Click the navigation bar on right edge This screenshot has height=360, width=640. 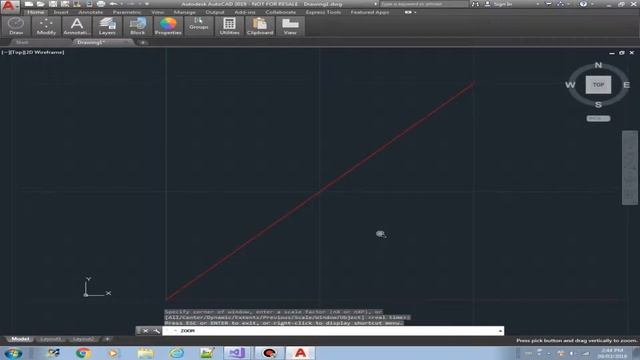(630, 167)
